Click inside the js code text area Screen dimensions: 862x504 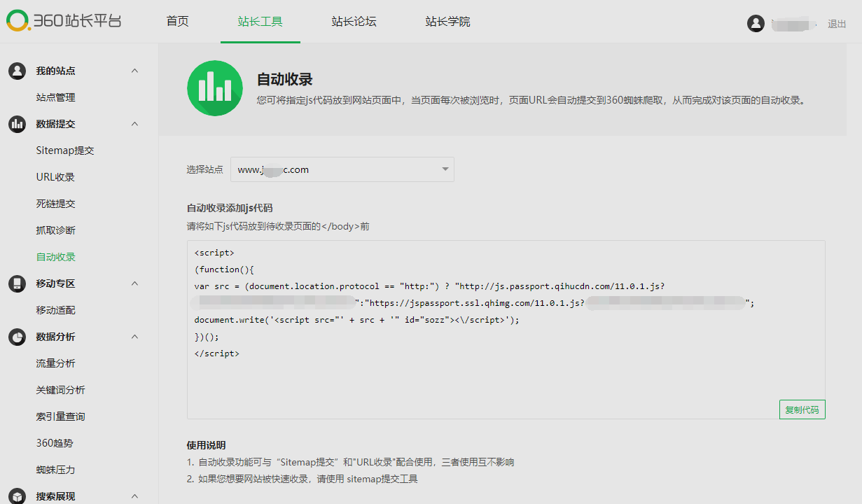506,330
